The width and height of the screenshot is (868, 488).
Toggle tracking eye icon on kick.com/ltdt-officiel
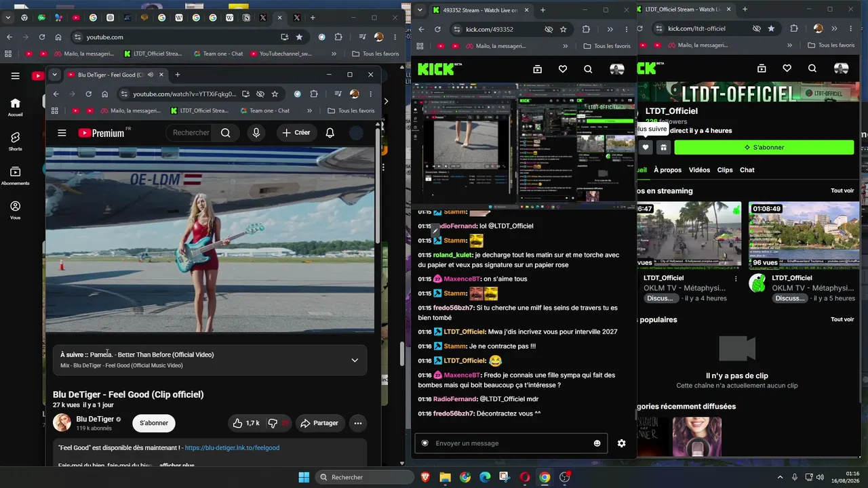pyautogui.click(x=757, y=28)
